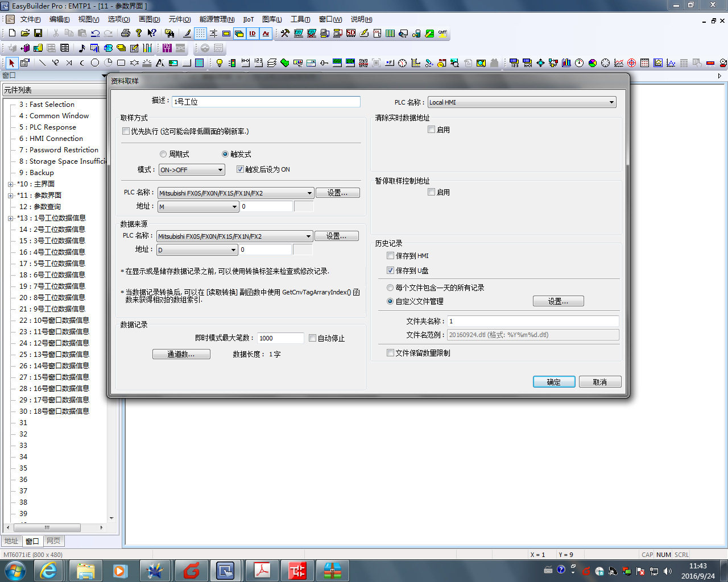Viewport: 728px width, 582px height.
Task: Select the 周期式 radio button
Action: pyautogui.click(x=163, y=154)
